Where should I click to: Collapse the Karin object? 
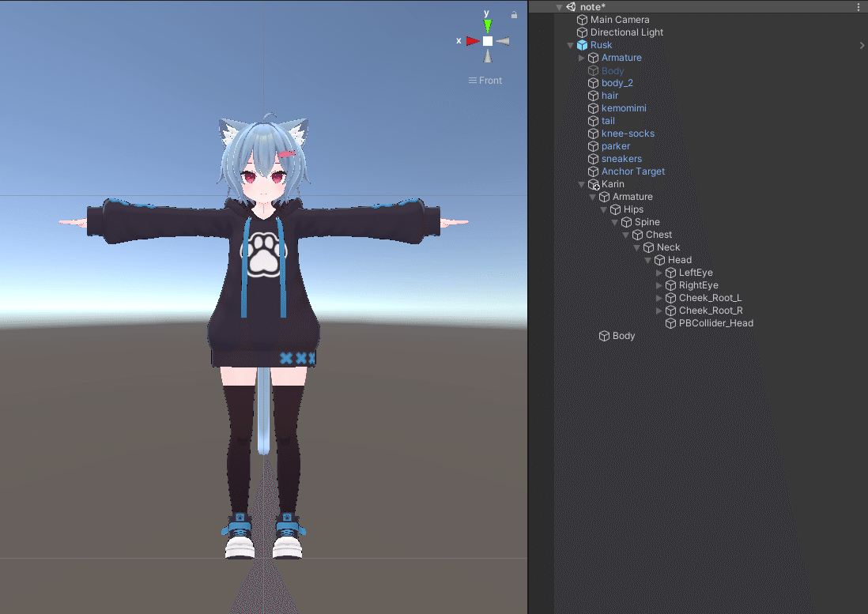point(581,184)
